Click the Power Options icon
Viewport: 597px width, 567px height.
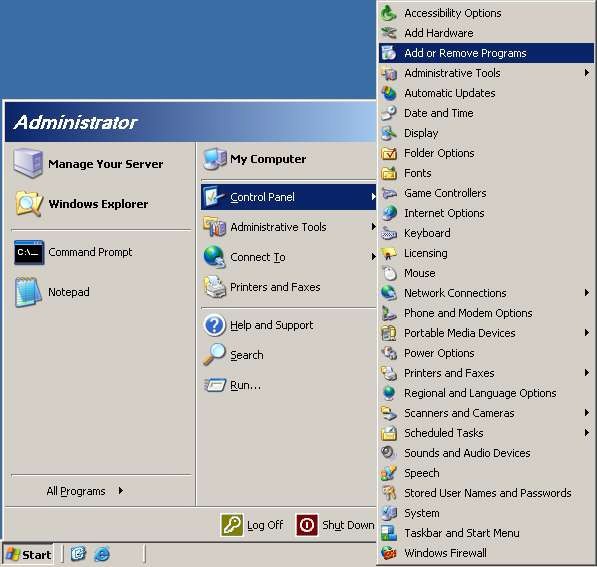[389, 353]
